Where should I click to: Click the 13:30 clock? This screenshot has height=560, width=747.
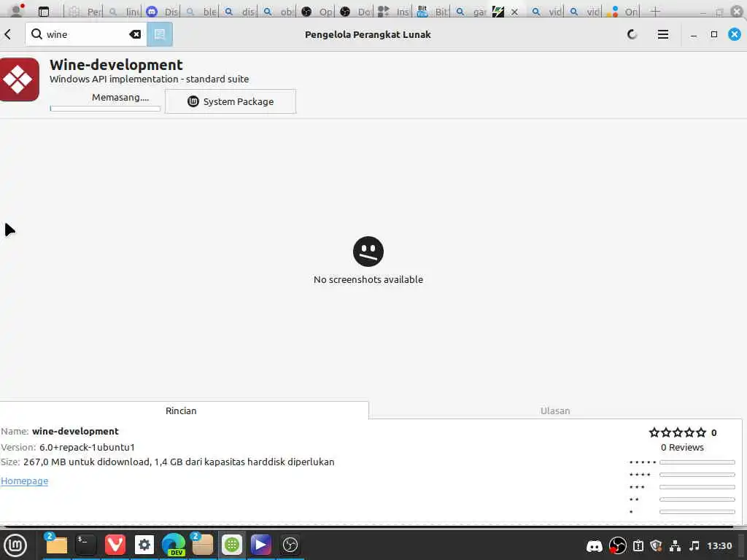tap(719, 545)
